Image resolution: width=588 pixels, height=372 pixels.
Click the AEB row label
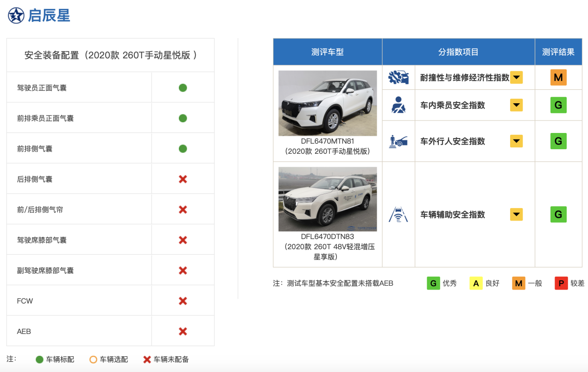[x=24, y=331]
